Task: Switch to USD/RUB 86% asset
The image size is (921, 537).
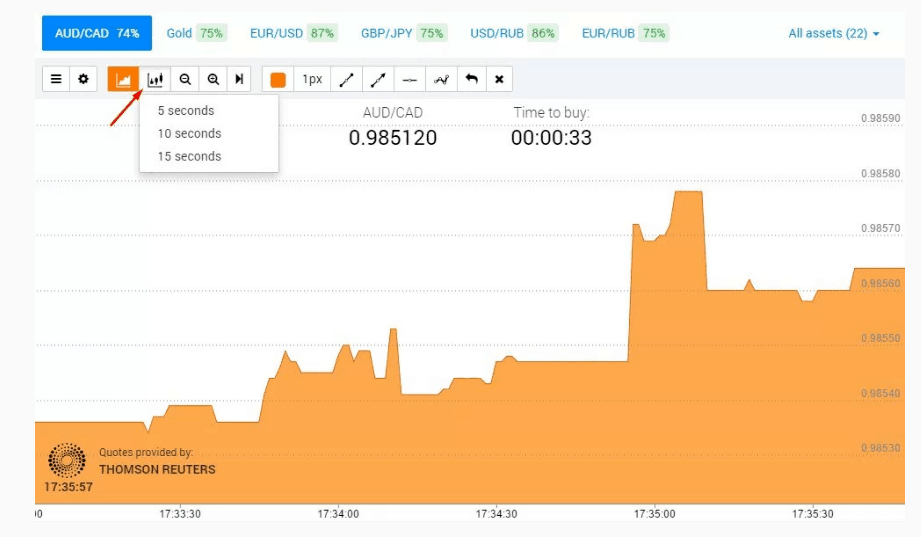Action: coord(513,33)
